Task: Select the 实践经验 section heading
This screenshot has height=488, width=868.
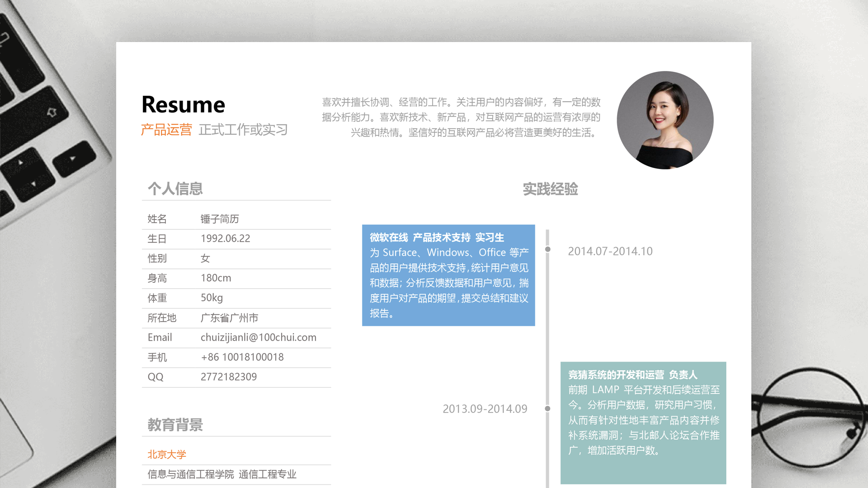Action: (550, 189)
